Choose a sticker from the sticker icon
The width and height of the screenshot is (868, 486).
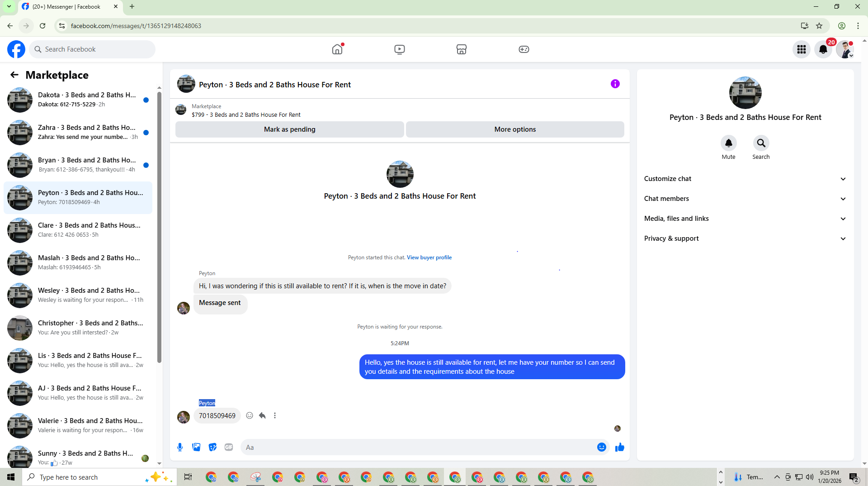point(212,447)
